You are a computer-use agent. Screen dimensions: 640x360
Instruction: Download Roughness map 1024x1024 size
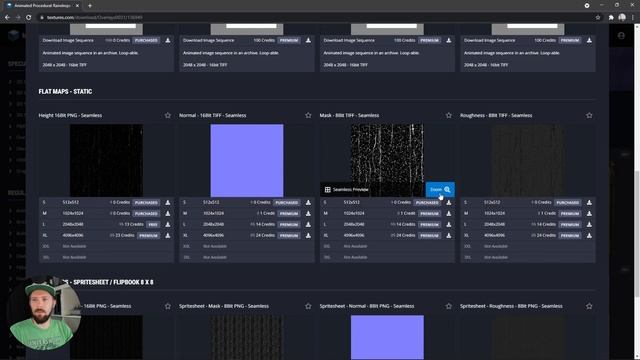tap(589, 213)
